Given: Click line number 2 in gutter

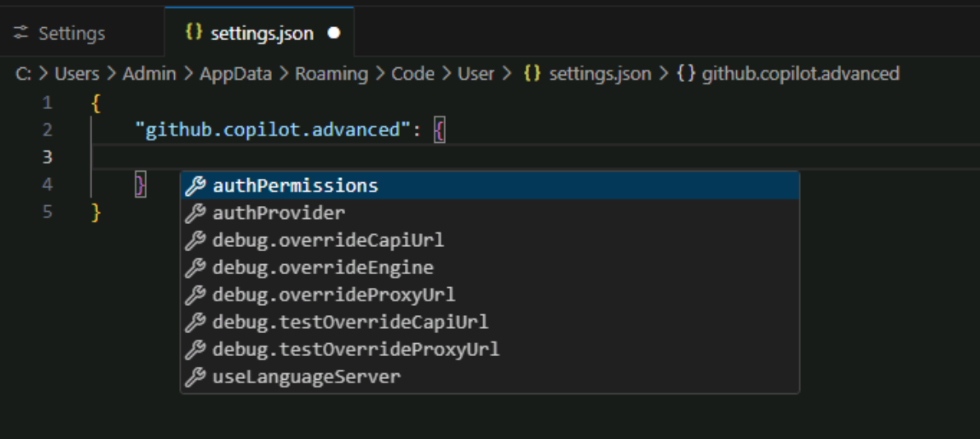Looking at the screenshot, I should (x=48, y=130).
